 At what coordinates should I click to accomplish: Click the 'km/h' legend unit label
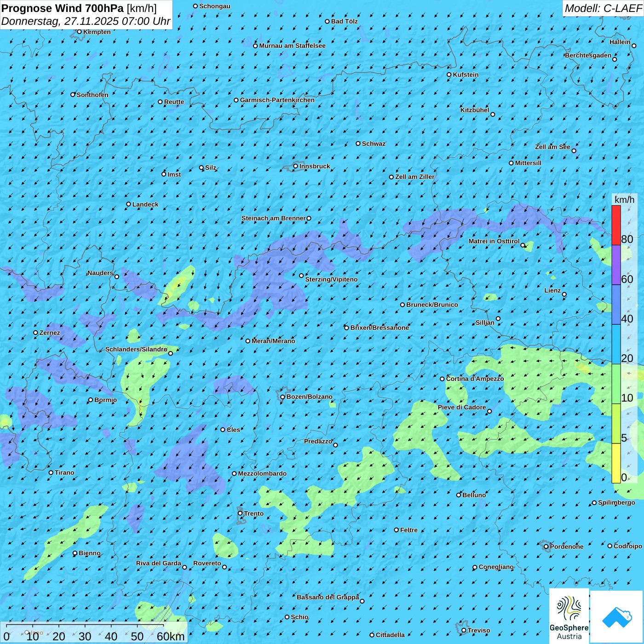click(x=624, y=199)
